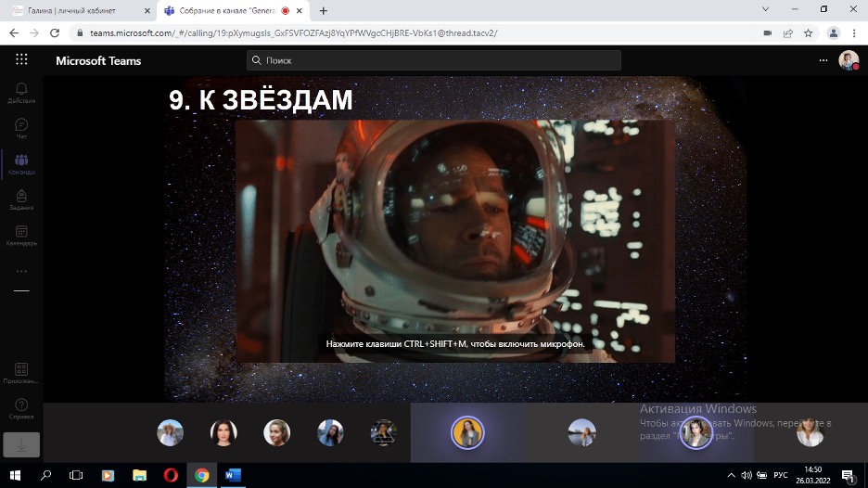Open the Help (Справка) section in sidebar
868x488 pixels.
pos(21,408)
